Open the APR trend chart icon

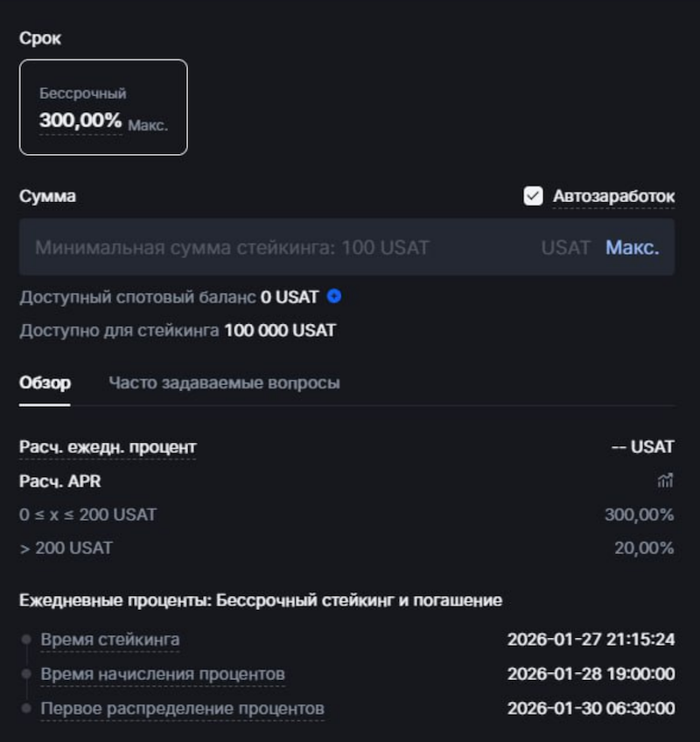coord(662,480)
